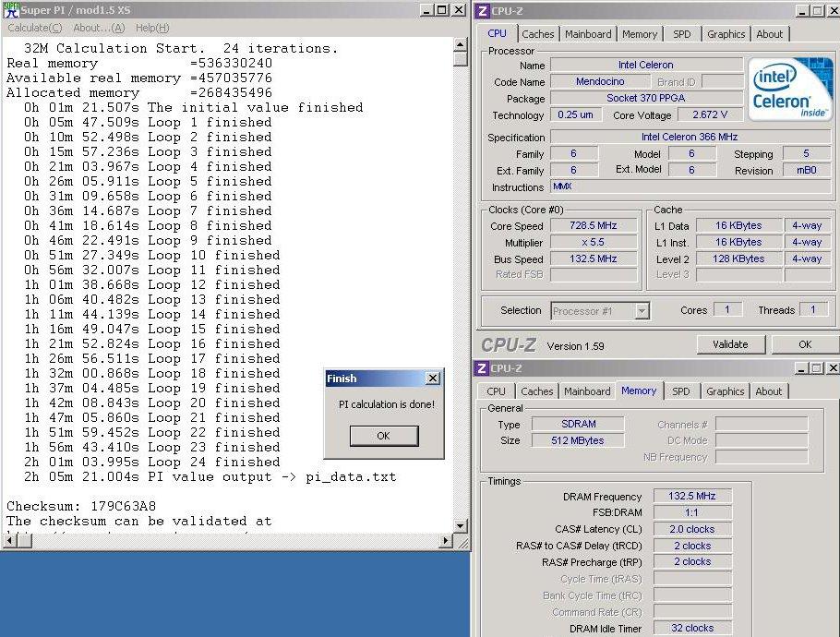
Task: Click DRAM Idle Timer value 32 clocks
Action: (x=692, y=628)
